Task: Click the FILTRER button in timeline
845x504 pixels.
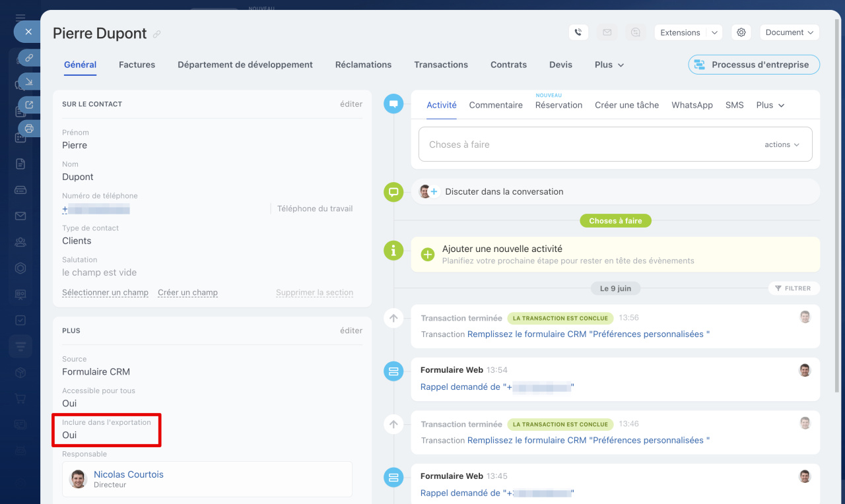Action: point(794,288)
